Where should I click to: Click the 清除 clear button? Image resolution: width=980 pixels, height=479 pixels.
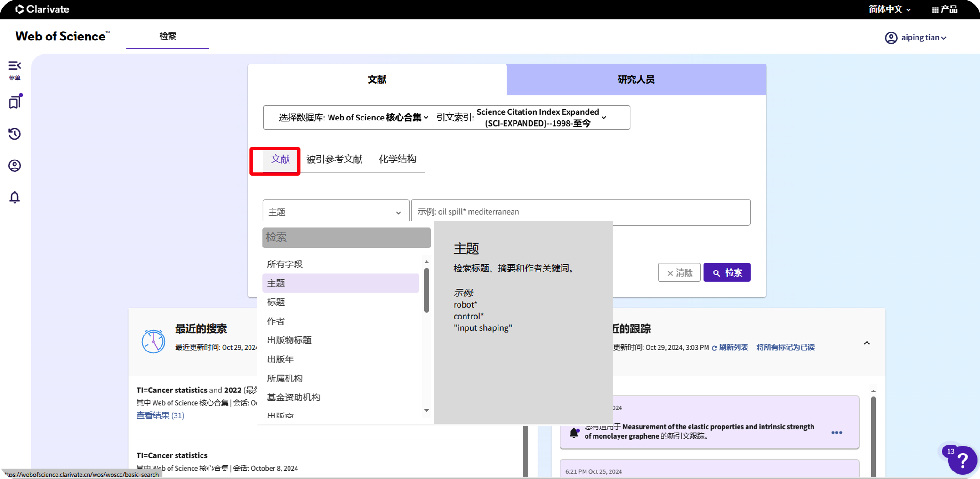(679, 272)
